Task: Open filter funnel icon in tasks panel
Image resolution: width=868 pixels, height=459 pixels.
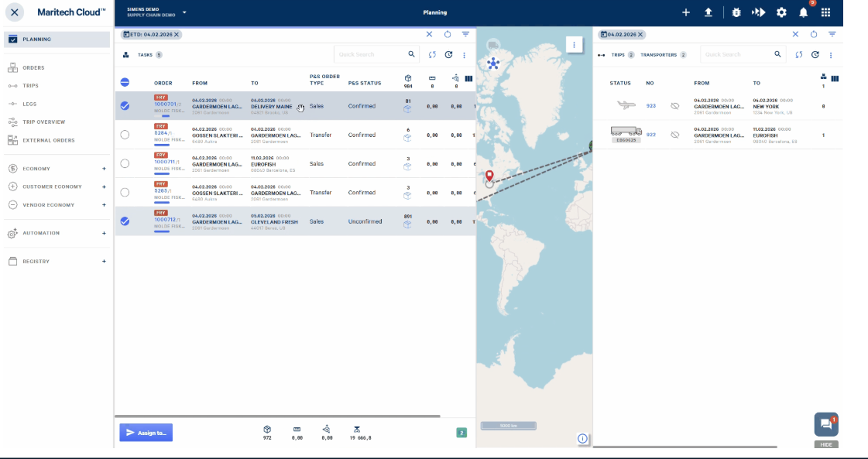Action: (x=465, y=34)
